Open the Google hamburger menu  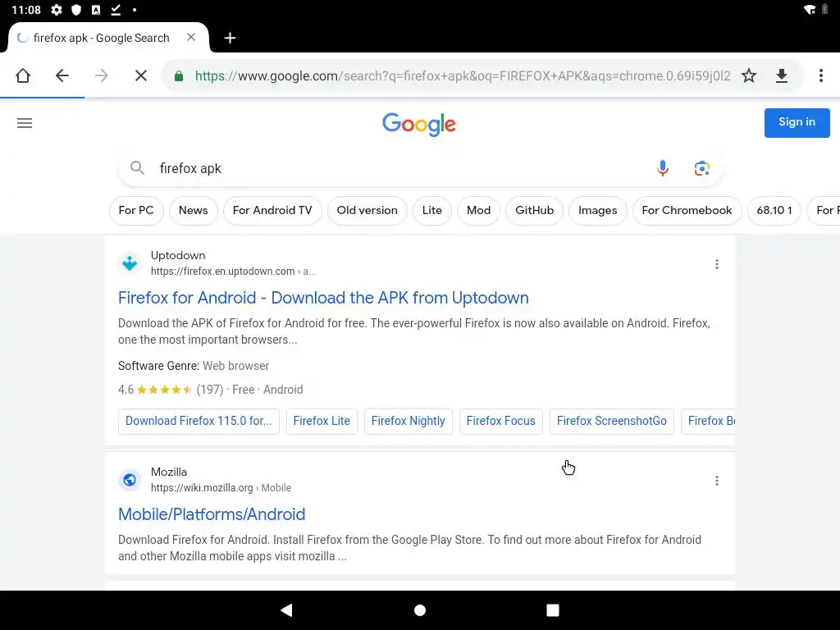[25, 123]
